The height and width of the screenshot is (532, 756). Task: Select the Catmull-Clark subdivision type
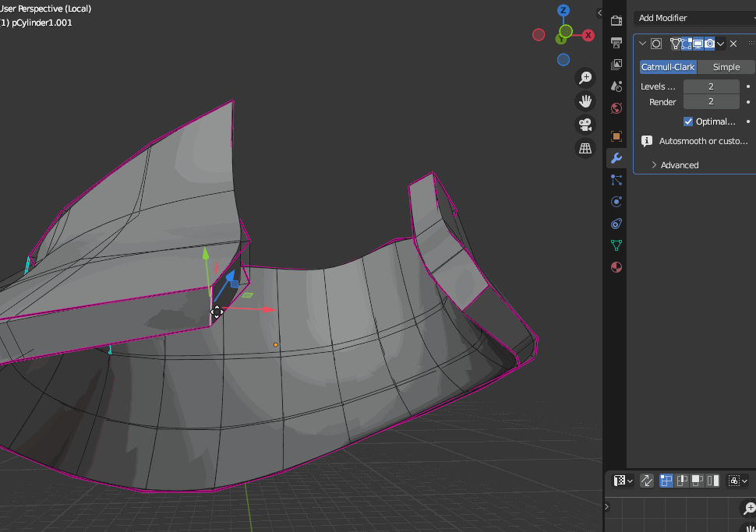click(668, 67)
